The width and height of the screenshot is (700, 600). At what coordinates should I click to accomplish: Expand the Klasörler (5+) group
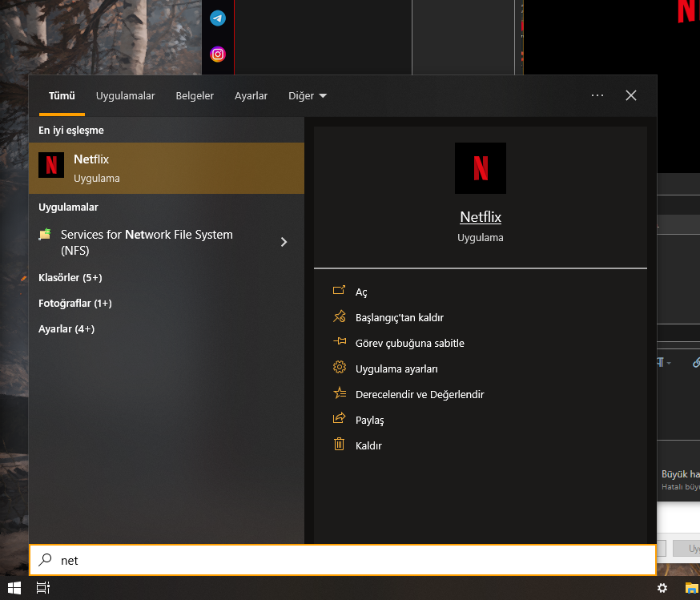[70, 278]
